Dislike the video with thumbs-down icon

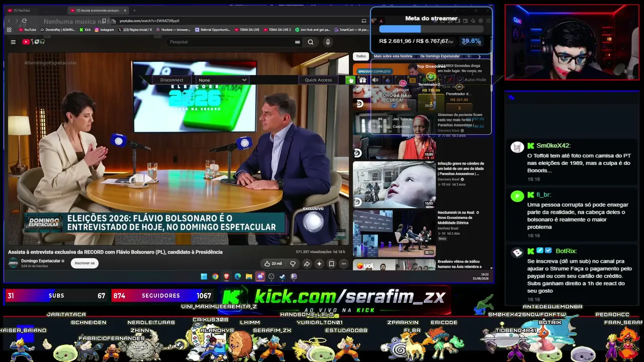[x=293, y=263]
